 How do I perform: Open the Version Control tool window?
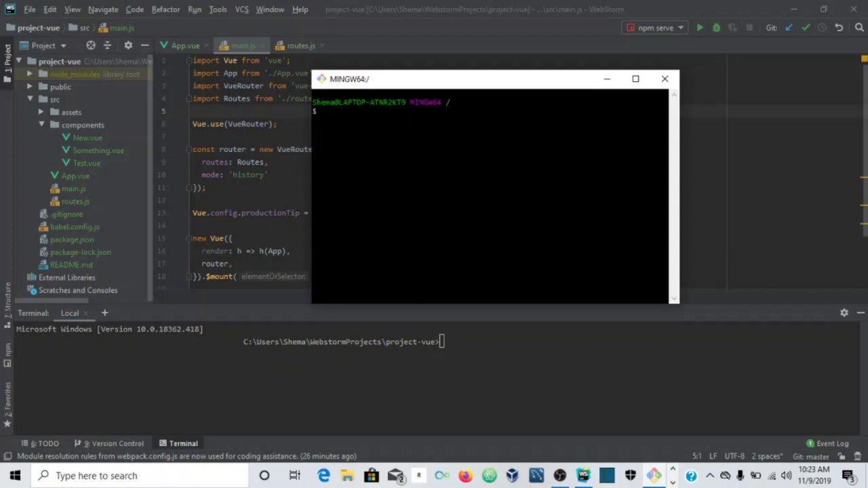click(110, 443)
